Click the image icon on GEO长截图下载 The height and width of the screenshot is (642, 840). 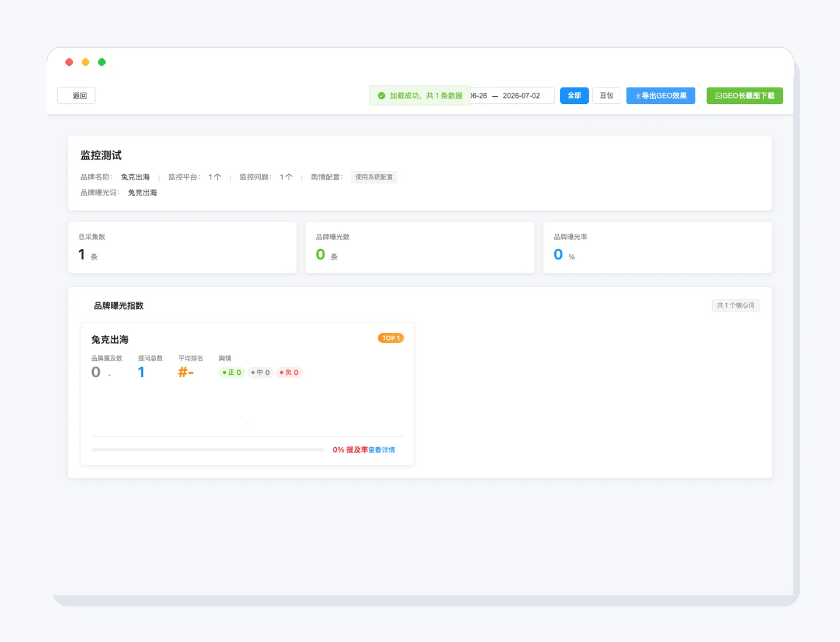point(719,96)
